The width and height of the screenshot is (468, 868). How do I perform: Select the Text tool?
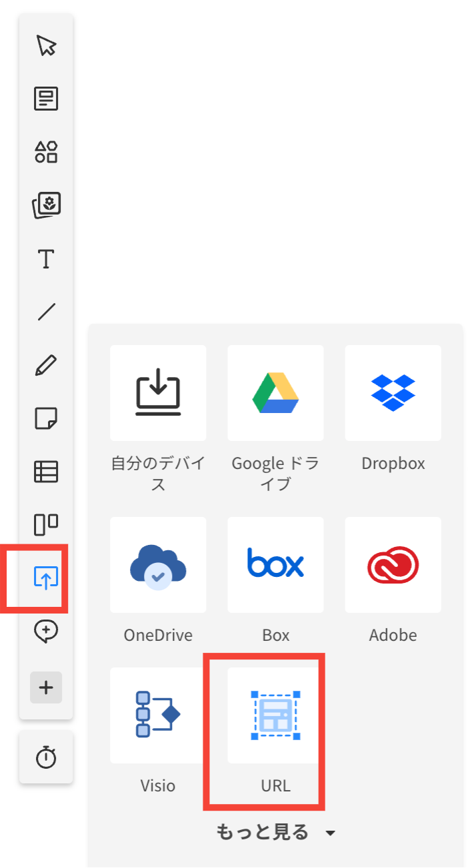[x=46, y=258]
